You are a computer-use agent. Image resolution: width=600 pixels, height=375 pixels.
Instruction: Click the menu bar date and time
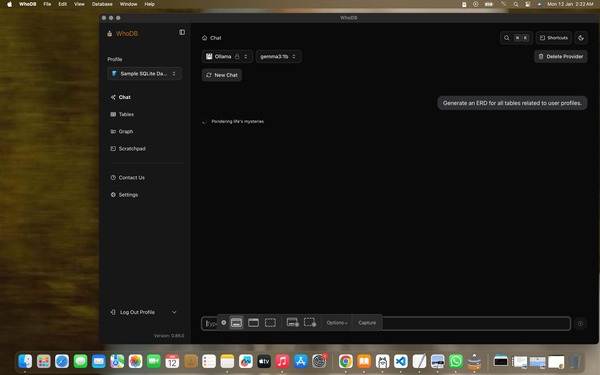570,4
